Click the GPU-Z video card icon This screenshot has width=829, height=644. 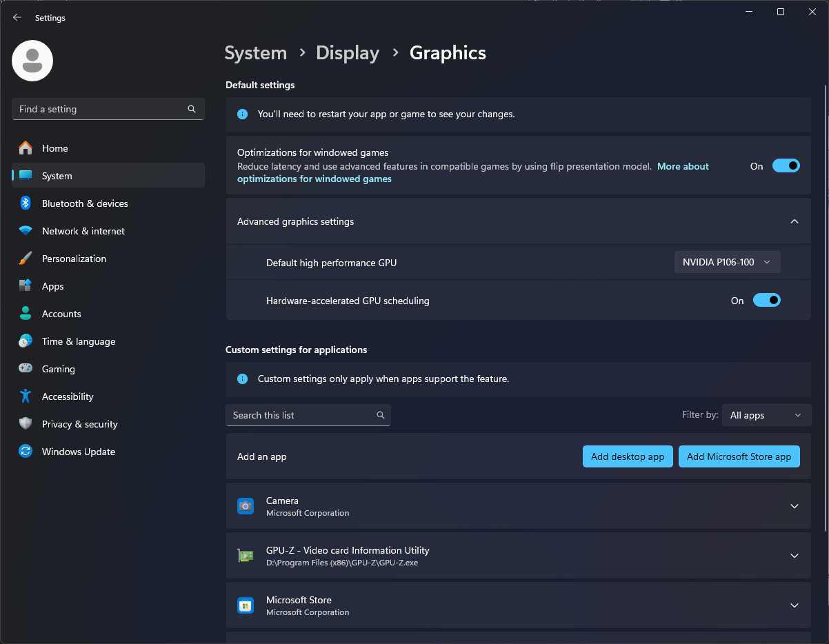[x=245, y=556]
